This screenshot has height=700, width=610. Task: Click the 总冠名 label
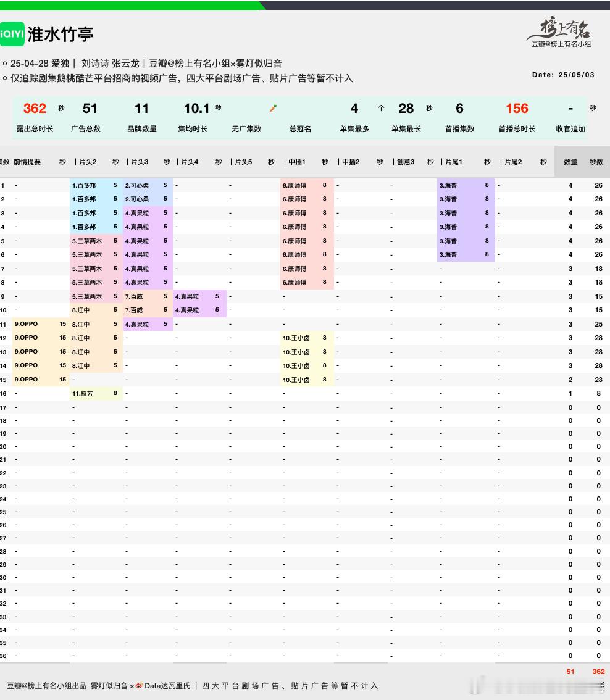pos(300,128)
